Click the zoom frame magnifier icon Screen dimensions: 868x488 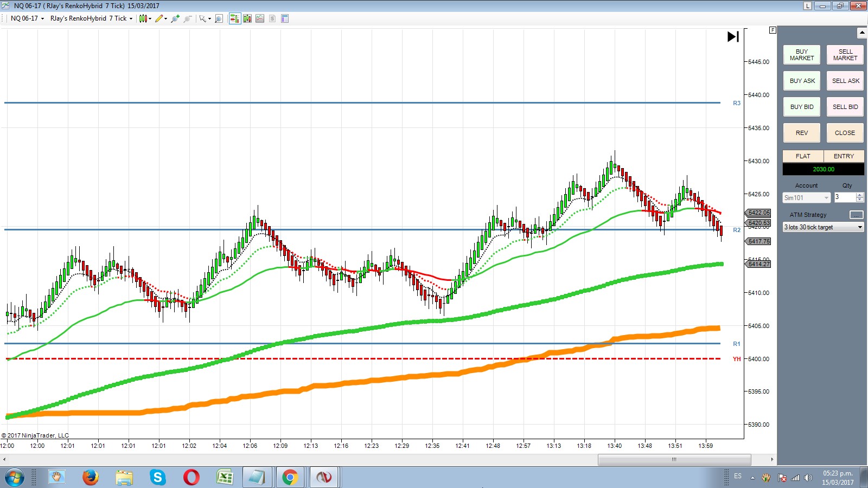219,18
